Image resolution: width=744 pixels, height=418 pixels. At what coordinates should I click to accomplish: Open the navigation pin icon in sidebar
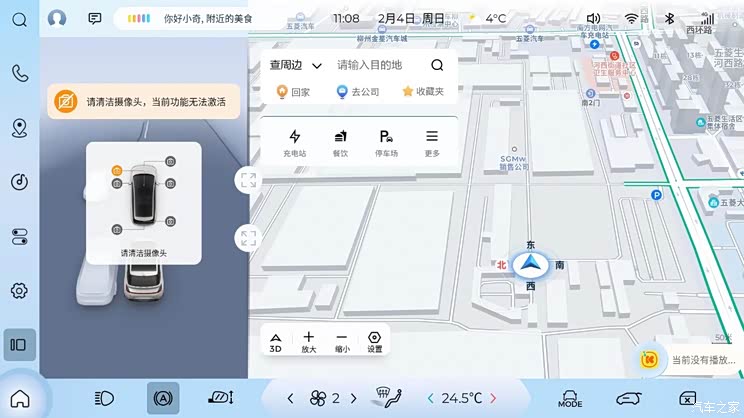[x=19, y=127]
